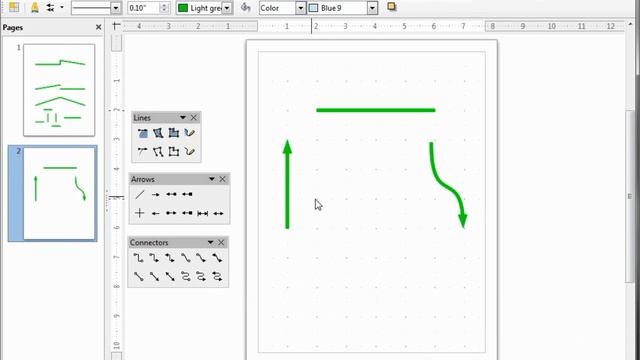Select the filled Polygon tool in Lines

(x=158, y=133)
